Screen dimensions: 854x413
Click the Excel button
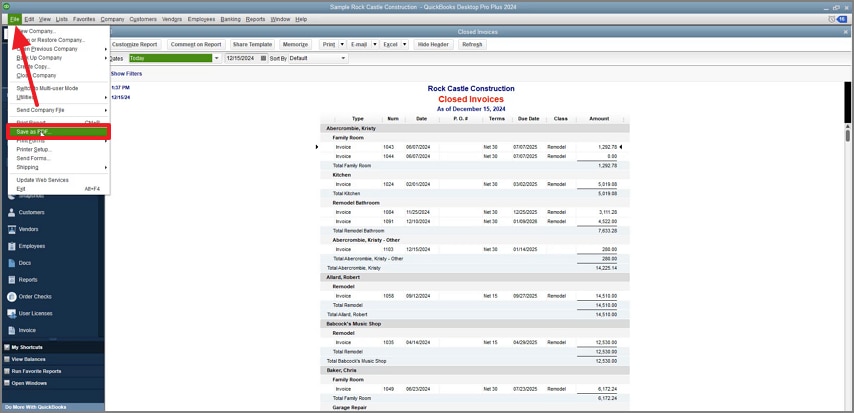pyautogui.click(x=391, y=45)
